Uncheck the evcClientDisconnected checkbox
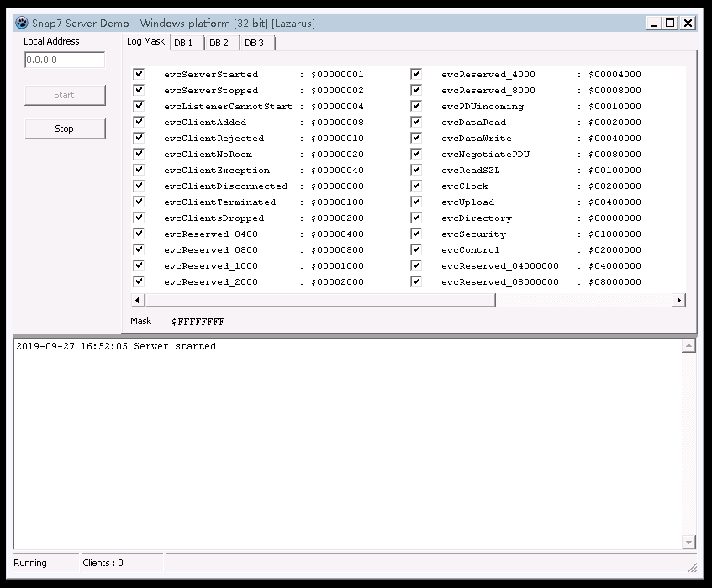 point(139,186)
